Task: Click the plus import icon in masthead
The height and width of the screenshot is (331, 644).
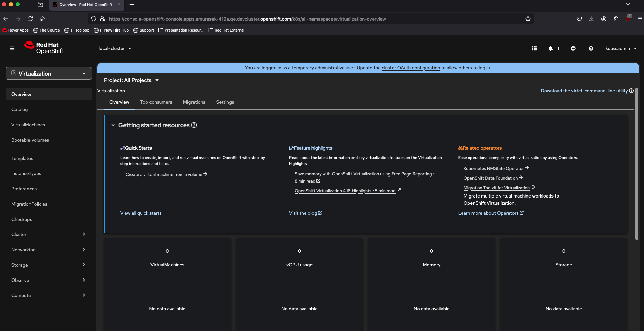Action: coord(573,48)
